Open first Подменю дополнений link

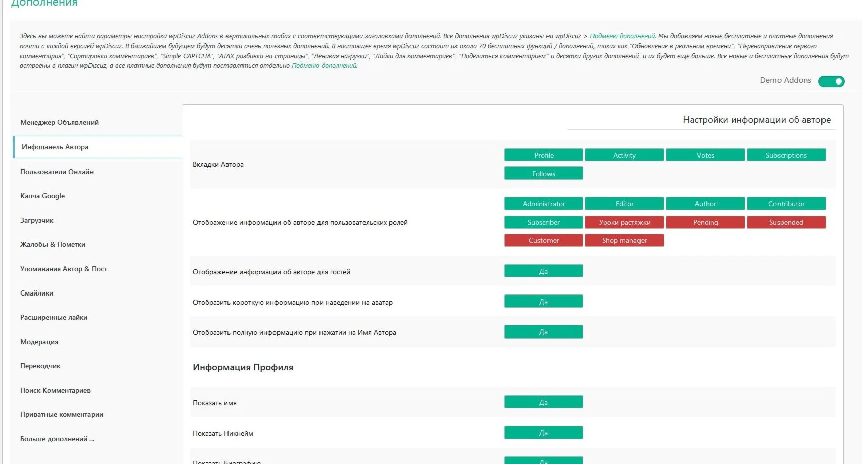pyautogui.click(x=622, y=36)
